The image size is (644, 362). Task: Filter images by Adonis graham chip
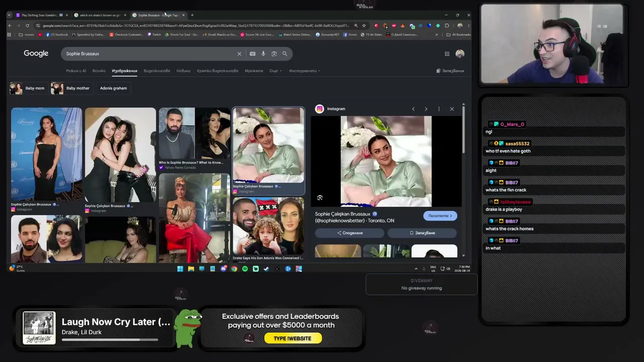click(113, 88)
